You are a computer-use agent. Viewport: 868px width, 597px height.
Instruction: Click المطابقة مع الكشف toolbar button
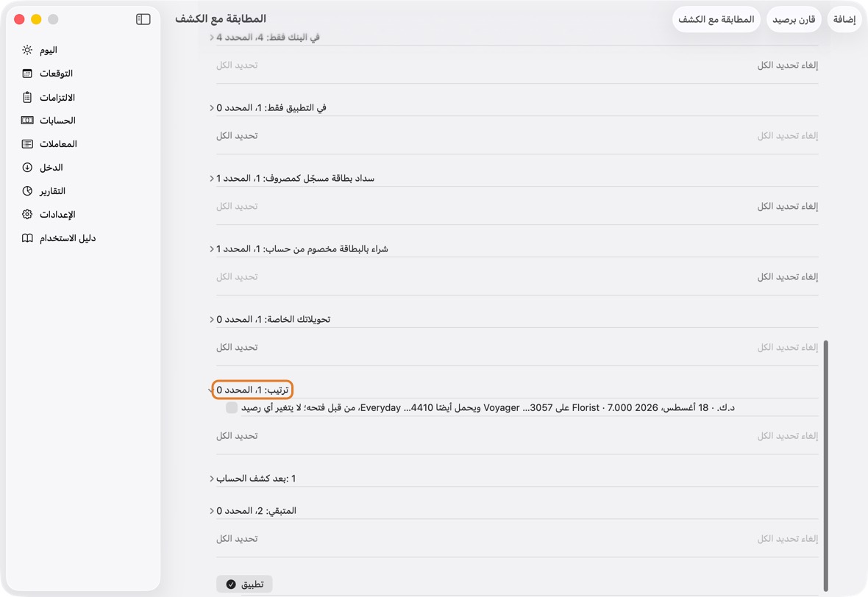(716, 19)
